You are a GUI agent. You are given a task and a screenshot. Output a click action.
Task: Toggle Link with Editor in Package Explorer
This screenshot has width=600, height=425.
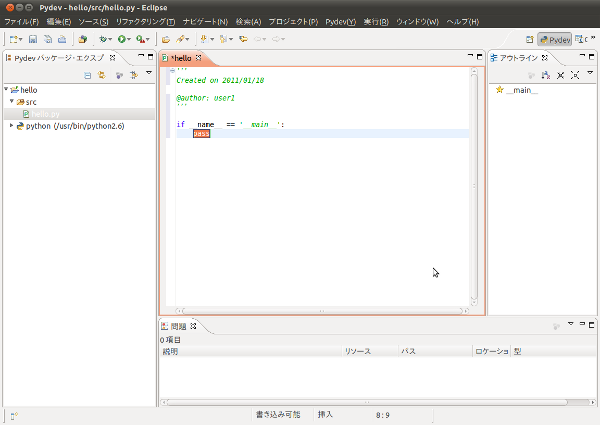coord(102,75)
